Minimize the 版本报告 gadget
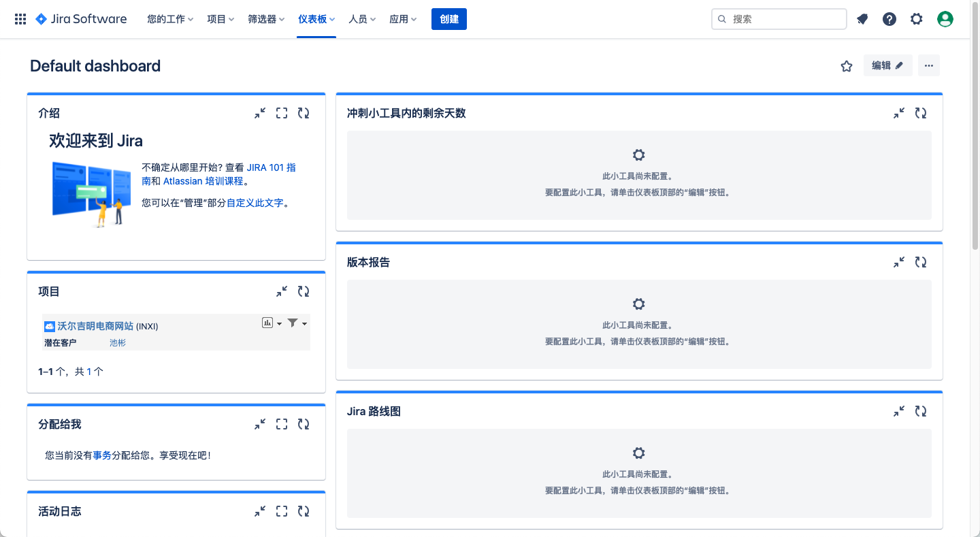Screen dimensions: 980x537 click(x=899, y=262)
